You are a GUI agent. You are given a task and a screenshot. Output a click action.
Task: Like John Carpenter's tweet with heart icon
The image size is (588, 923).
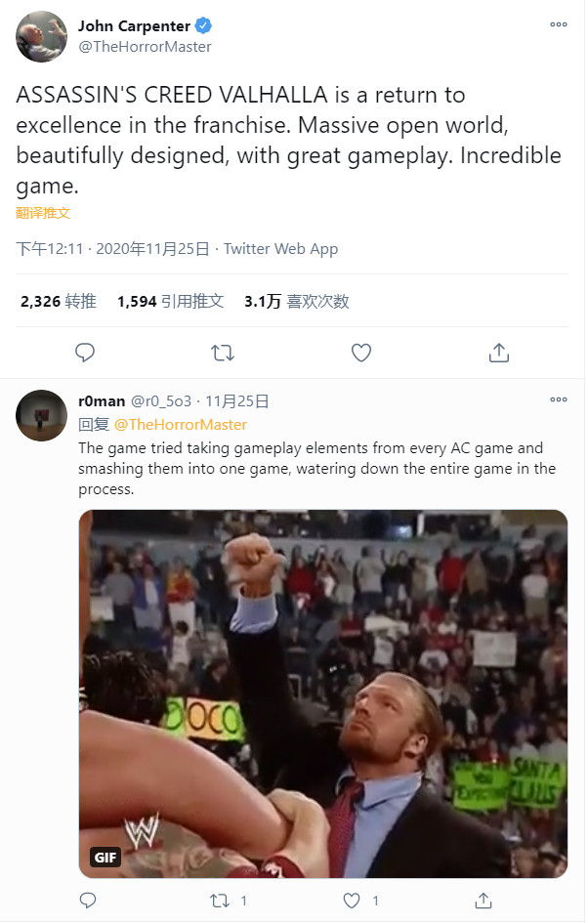click(360, 353)
